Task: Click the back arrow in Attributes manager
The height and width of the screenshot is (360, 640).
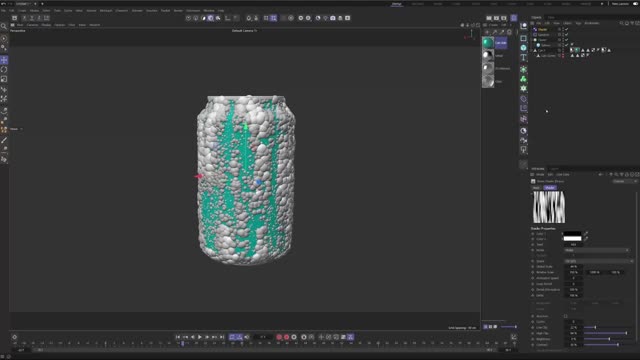Action: pyautogui.click(x=600, y=174)
